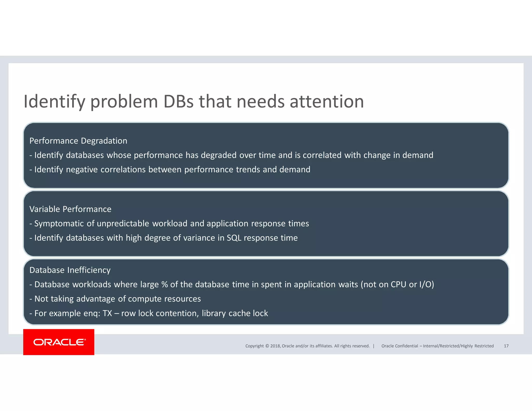532x411 pixels.
Task: Click the Oracle logo in the footer
Action: pos(59,342)
